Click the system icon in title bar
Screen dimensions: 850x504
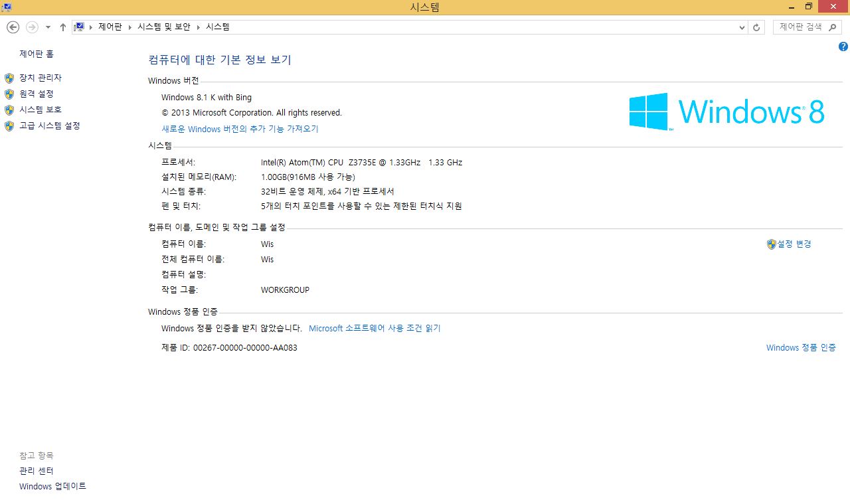pyautogui.click(x=5, y=7)
